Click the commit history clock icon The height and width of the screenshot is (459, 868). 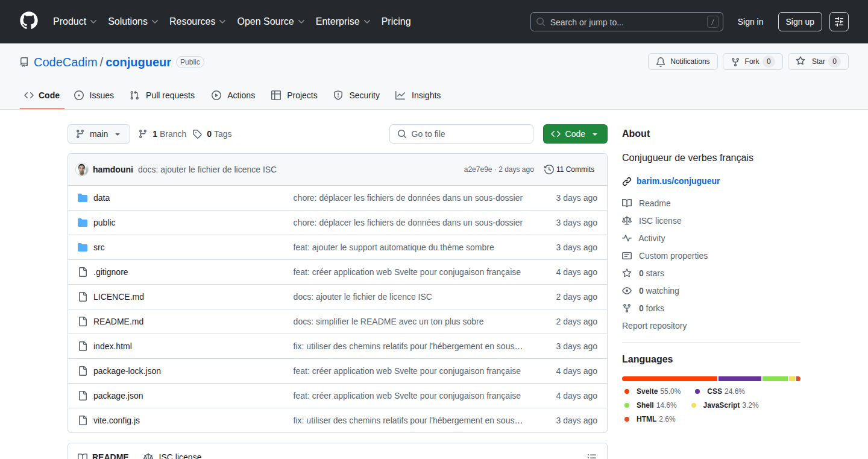(x=549, y=169)
